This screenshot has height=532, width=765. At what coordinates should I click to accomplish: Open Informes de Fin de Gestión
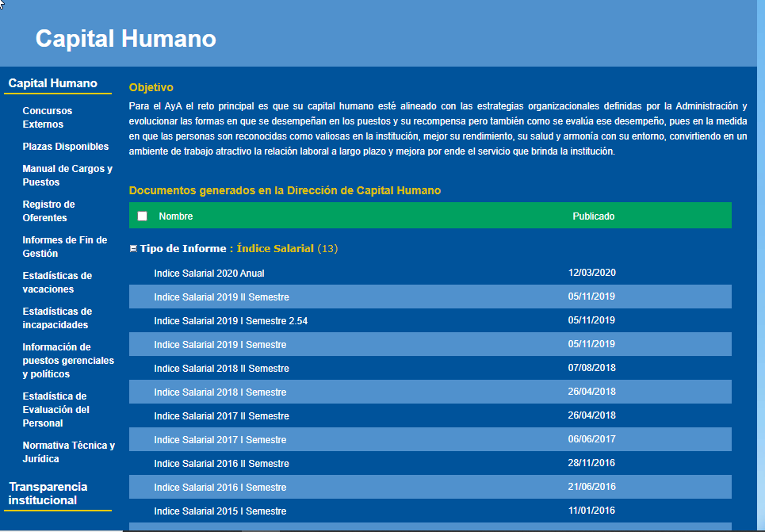(65, 247)
